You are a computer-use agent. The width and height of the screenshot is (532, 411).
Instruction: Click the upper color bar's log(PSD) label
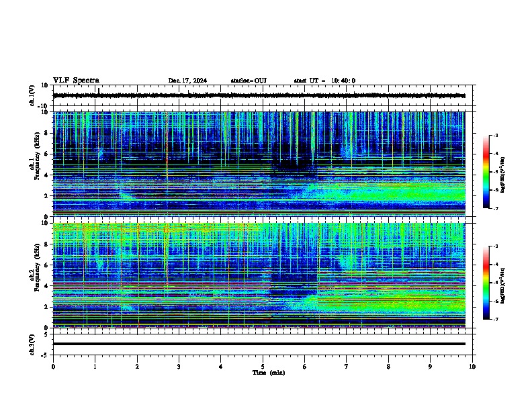(503, 175)
